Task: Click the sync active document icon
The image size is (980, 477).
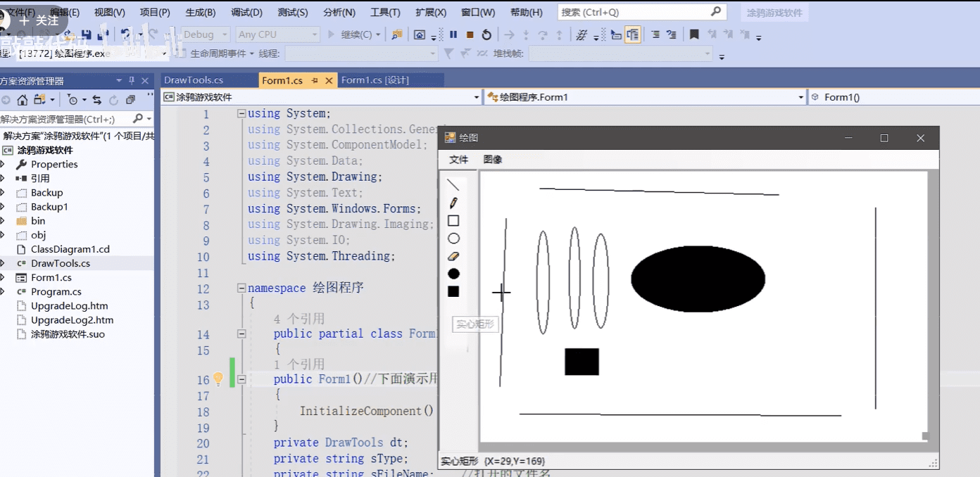Action: click(97, 100)
